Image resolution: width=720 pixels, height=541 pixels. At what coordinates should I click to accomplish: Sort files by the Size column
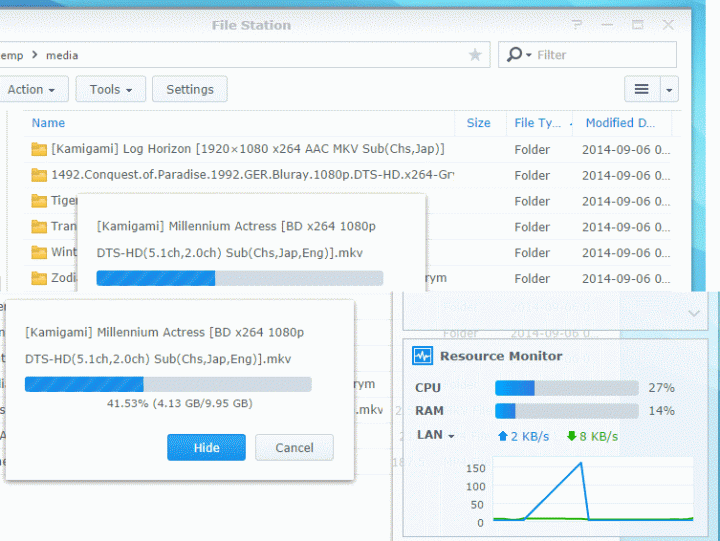coord(479,123)
